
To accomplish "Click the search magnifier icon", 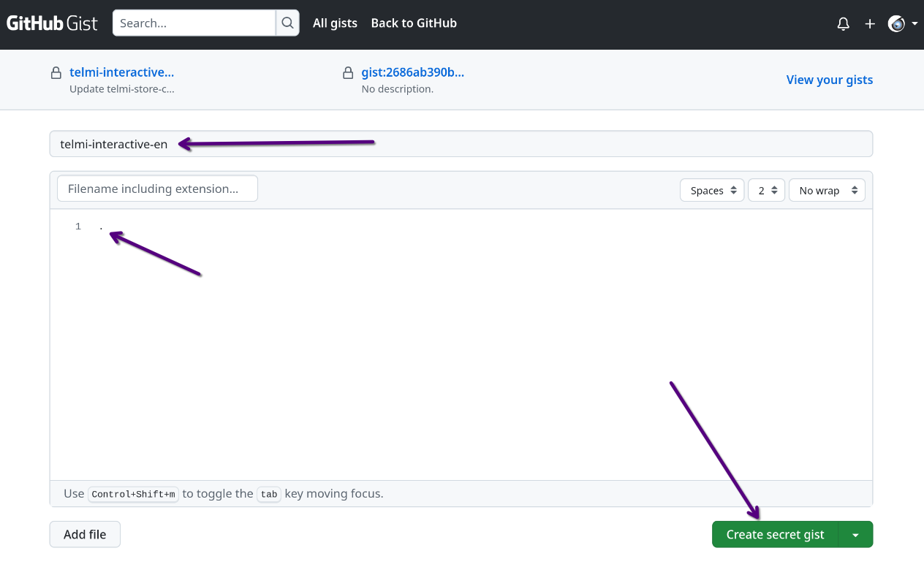I will [288, 23].
